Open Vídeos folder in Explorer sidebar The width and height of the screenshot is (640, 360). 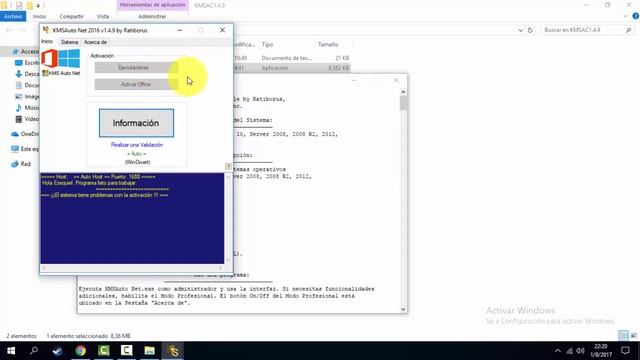pyautogui.click(x=27, y=119)
